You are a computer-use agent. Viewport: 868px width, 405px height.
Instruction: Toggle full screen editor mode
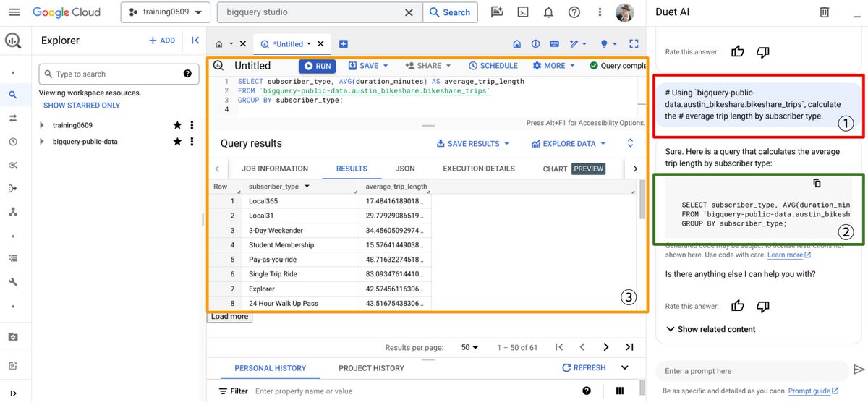click(634, 44)
